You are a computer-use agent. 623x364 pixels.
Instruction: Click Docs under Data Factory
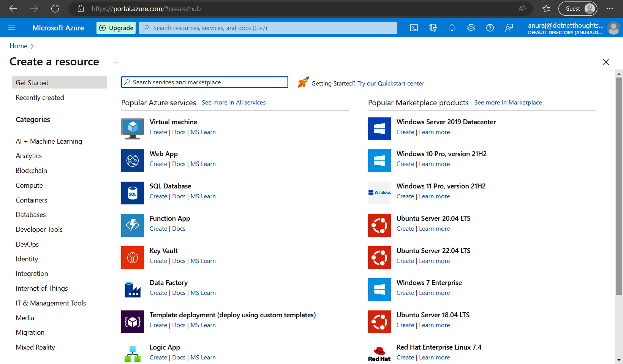(179, 293)
